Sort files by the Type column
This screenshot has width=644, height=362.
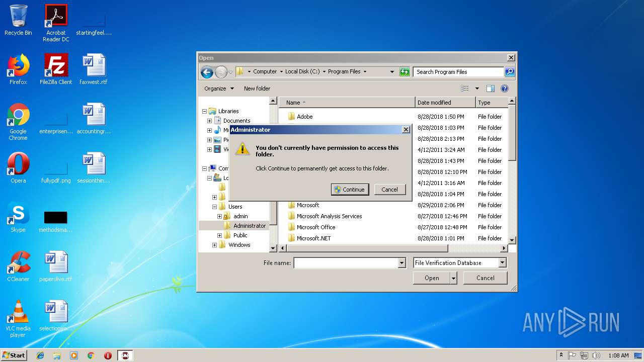492,103
